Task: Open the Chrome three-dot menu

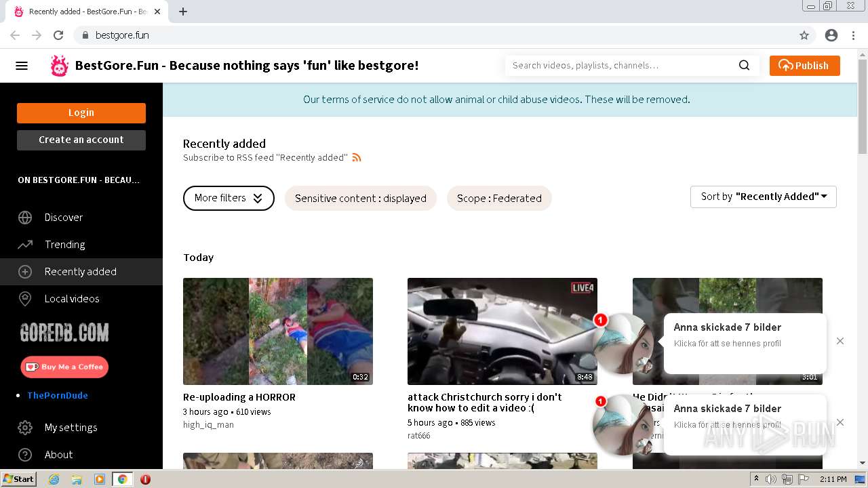Action: [853, 35]
